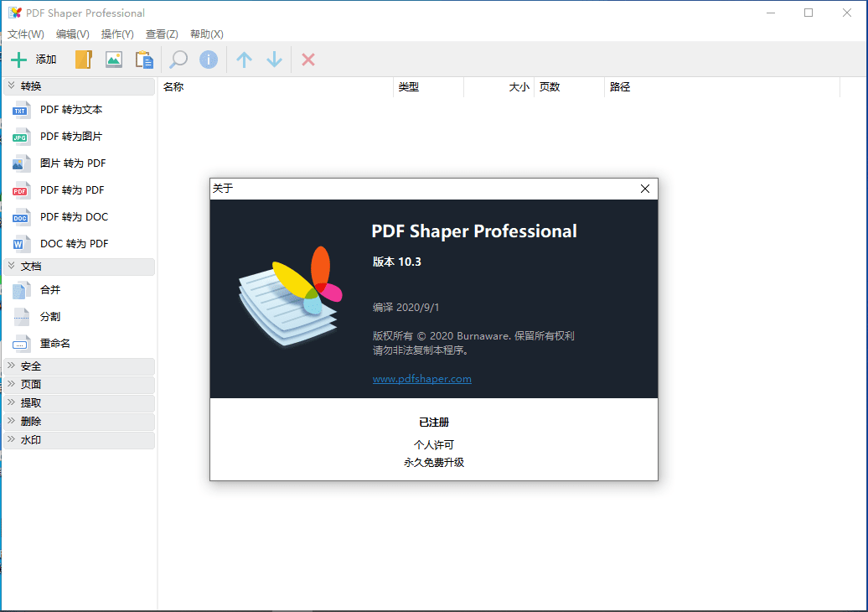This screenshot has height=612, width=868.
Task: Expand the 水印 section
Action: coord(79,440)
